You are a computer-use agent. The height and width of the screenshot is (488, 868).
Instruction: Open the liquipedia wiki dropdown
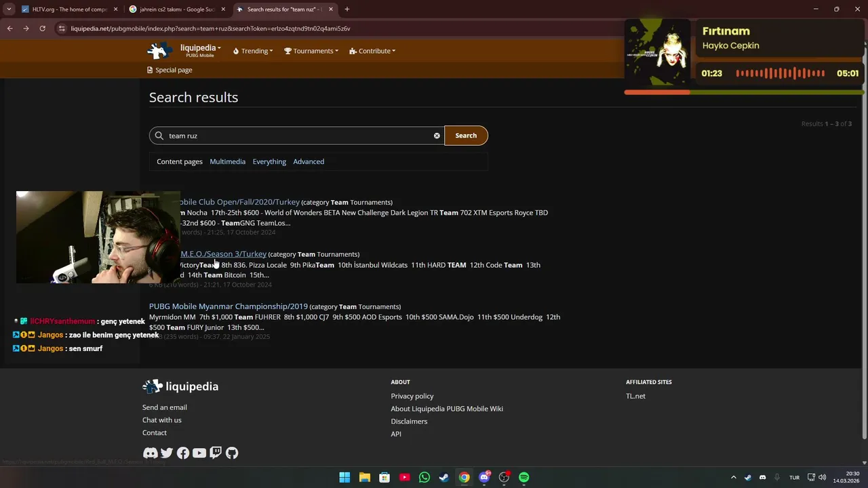coord(201,50)
